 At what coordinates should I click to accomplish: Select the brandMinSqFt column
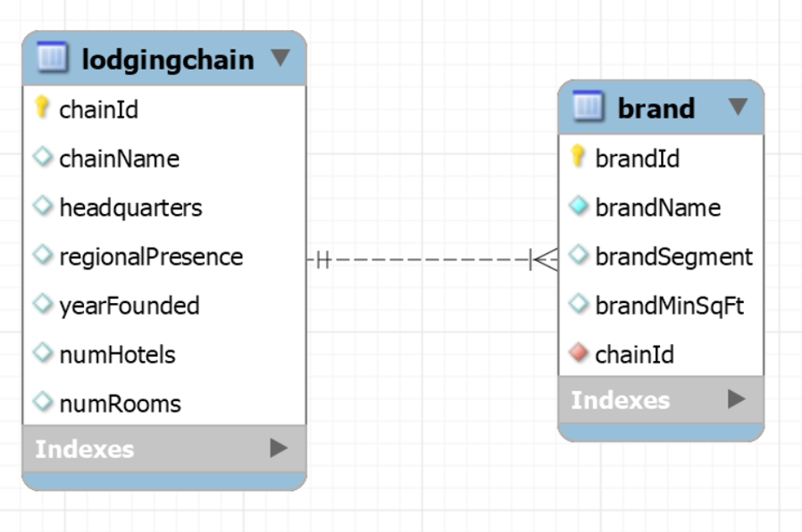(662, 305)
